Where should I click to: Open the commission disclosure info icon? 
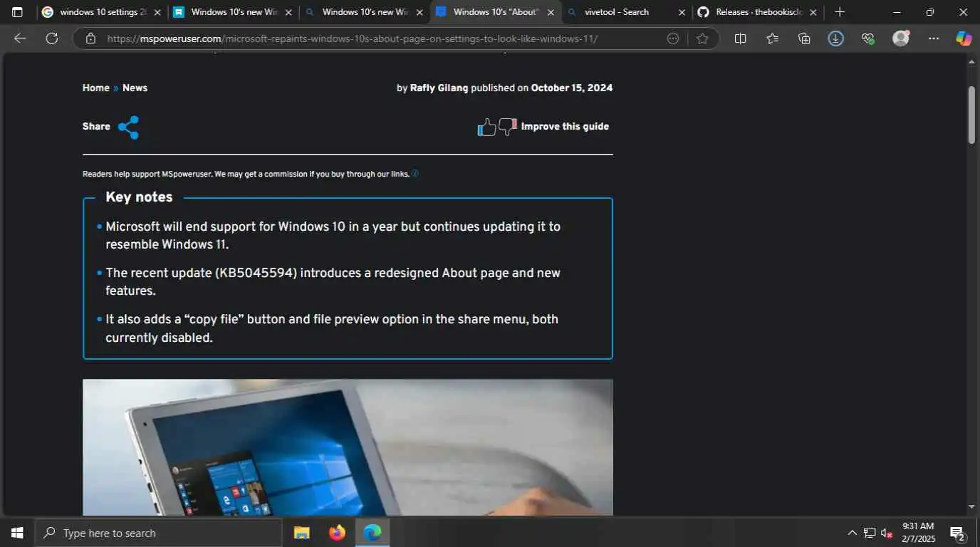(415, 173)
